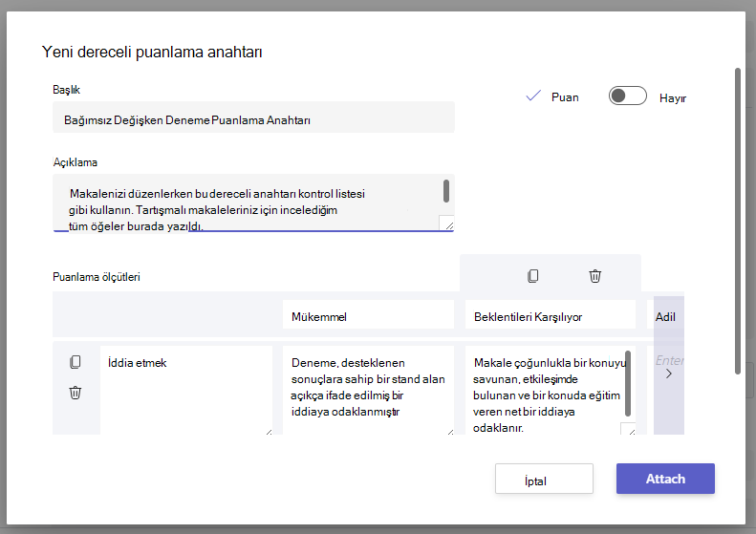Edit the Mükemmel description for İddia etmek
This screenshot has width=756, height=534.
[368, 390]
